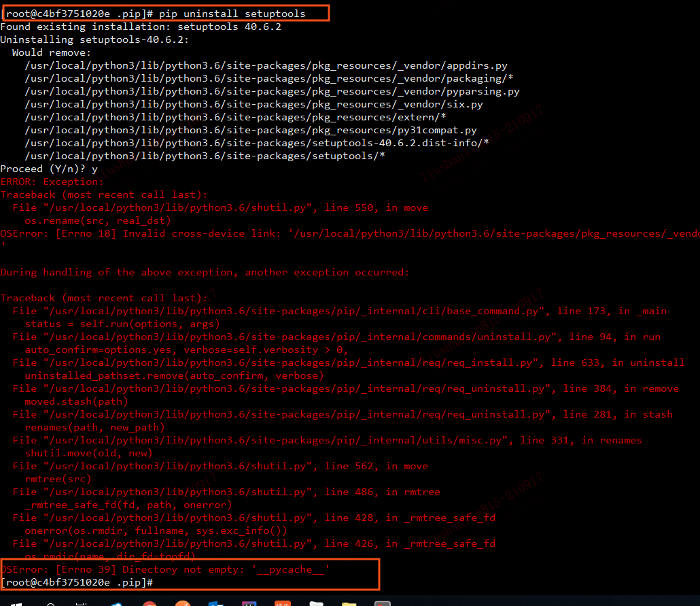Screen dimensions: 700x606
Task: Select the req_install.py 'line 633, in uninstall' entry
Action: point(349,363)
